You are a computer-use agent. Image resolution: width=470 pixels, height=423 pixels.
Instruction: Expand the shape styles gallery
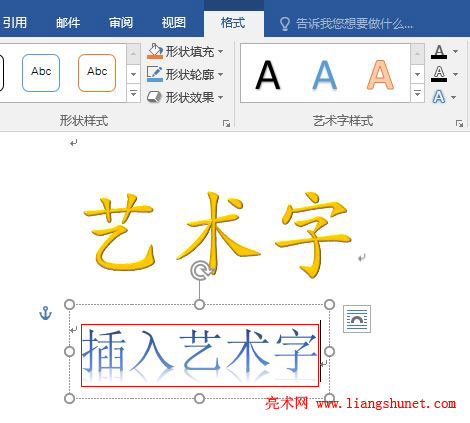pyautogui.click(x=133, y=93)
